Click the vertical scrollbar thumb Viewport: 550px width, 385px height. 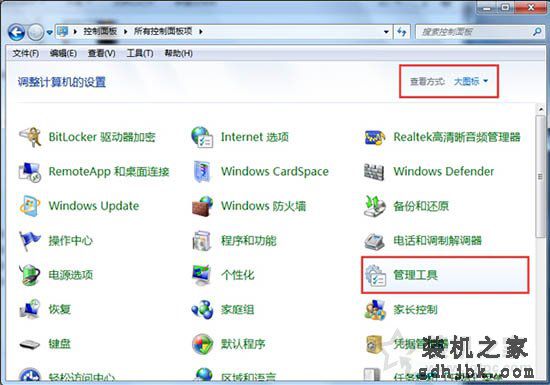(540, 177)
